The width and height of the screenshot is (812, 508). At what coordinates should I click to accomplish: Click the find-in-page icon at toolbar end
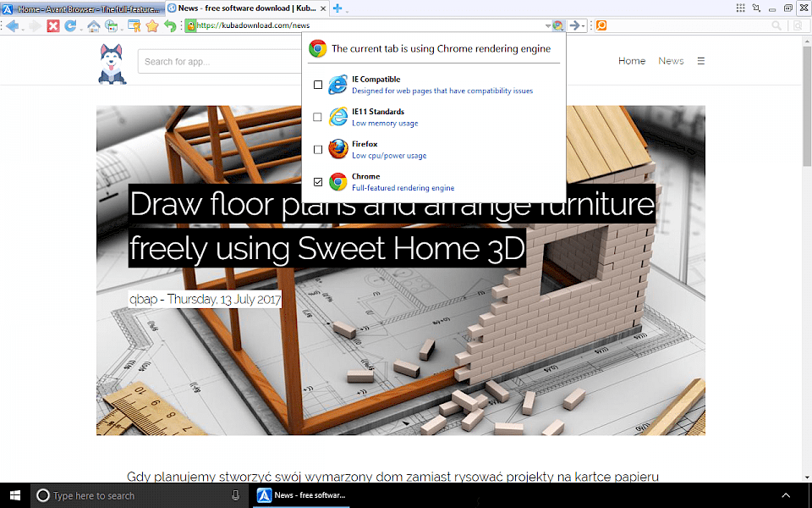click(798, 25)
